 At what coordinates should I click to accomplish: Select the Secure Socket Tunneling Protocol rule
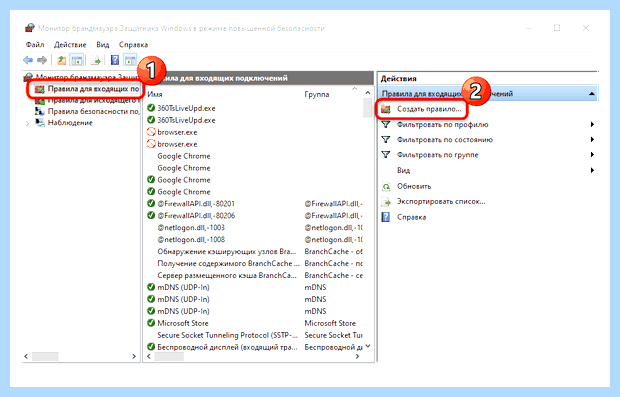pyautogui.click(x=227, y=335)
